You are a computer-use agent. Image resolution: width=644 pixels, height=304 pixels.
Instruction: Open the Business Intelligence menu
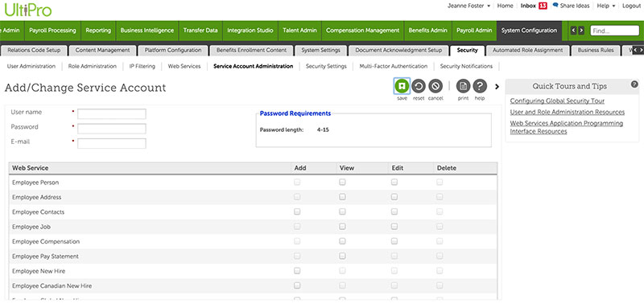click(147, 31)
